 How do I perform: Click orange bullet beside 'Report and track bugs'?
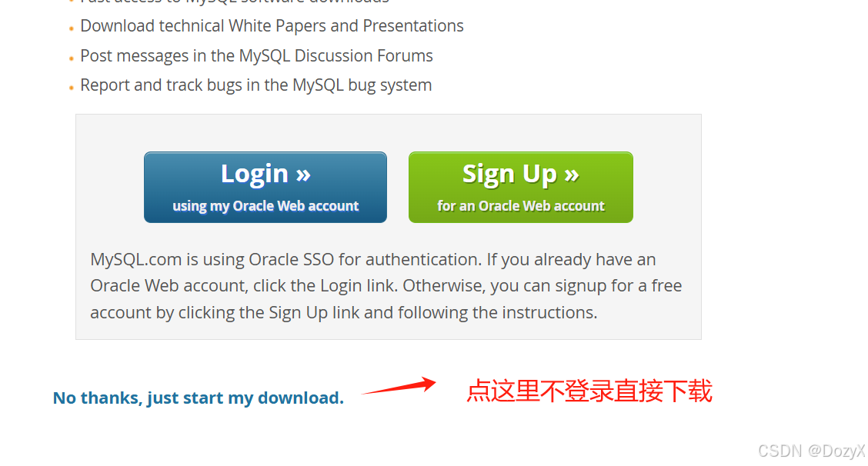pyautogui.click(x=72, y=88)
